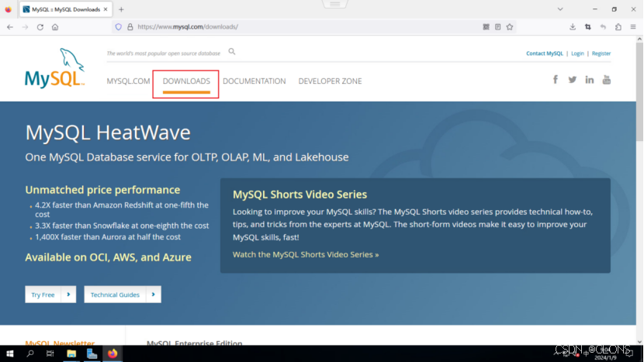
Task: Open File Explorer from the taskbar
Action: [x=71, y=353]
